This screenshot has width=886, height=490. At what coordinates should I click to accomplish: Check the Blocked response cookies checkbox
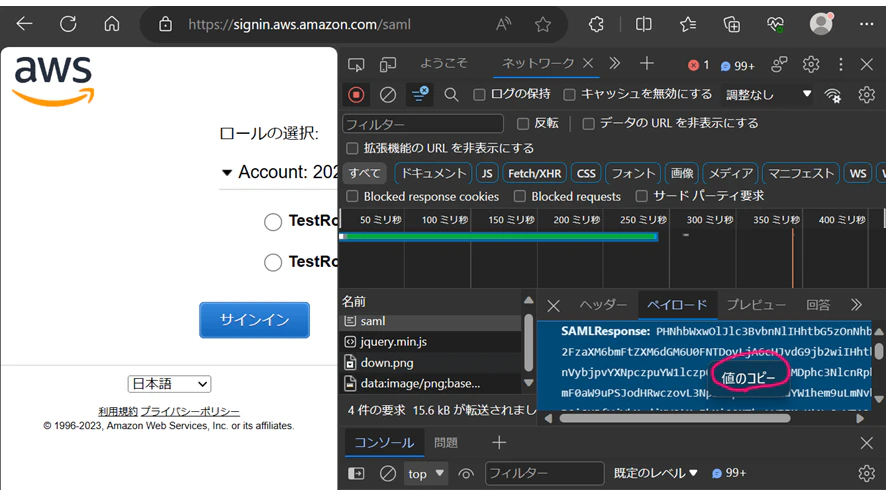tap(353, 196)
